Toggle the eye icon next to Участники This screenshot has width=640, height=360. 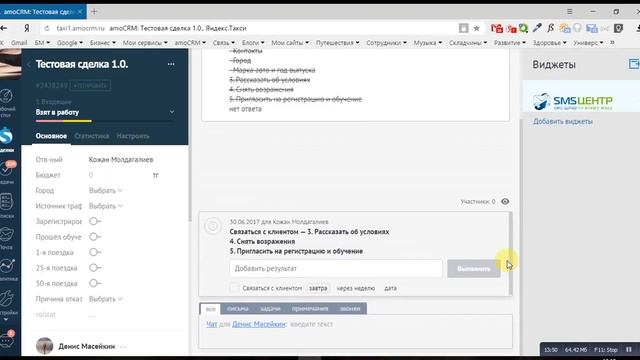[505, 201]
